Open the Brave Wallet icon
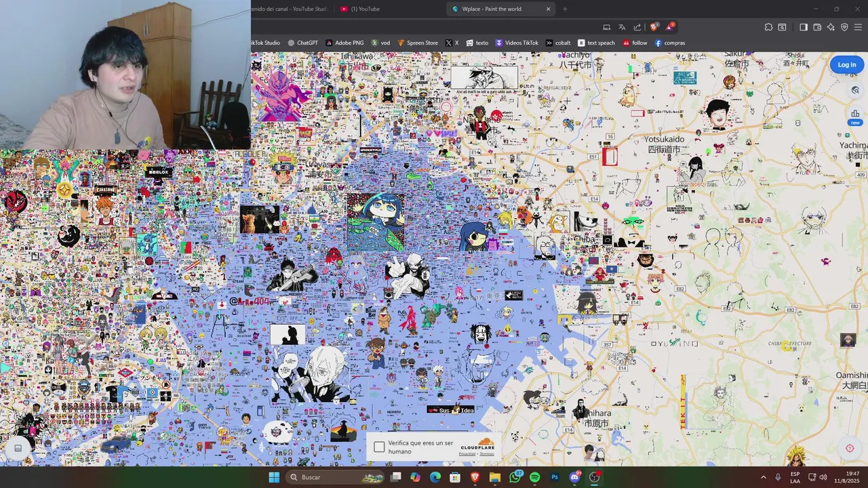868x488 pixels. point(817,27)
